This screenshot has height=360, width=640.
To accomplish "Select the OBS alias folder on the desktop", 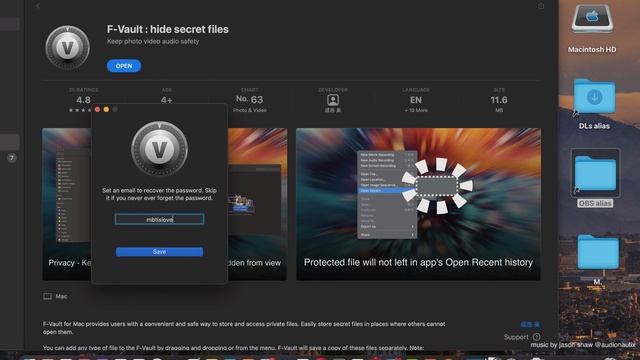I will (596, 173).
